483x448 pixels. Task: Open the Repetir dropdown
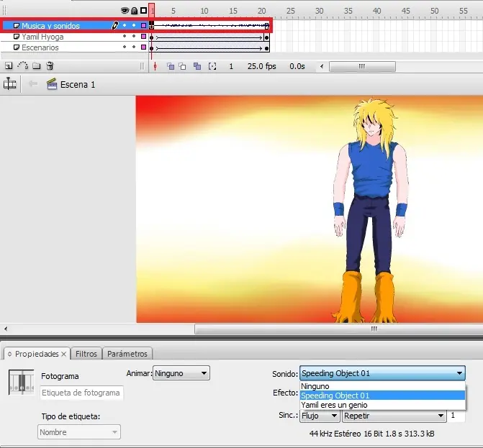point(394,416)
